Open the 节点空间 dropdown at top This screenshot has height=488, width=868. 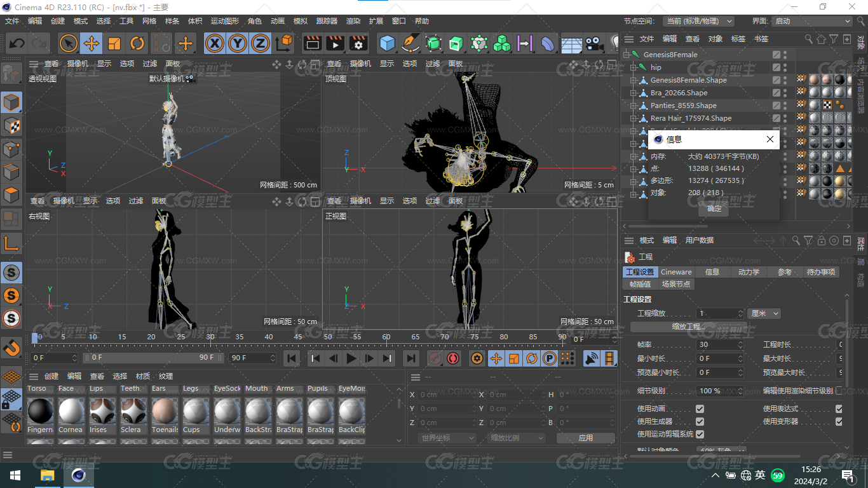click(698, 21)
